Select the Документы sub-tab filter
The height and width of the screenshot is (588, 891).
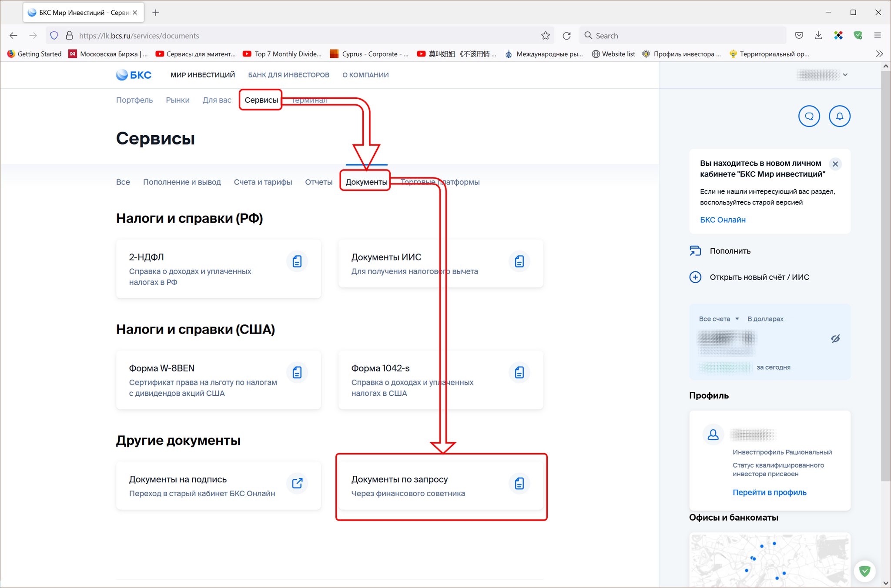365,181
